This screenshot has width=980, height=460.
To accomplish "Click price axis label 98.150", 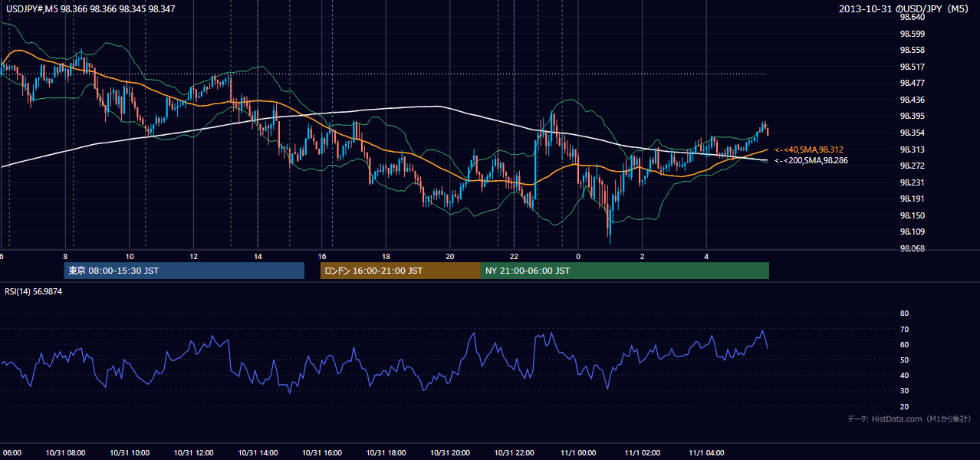I will point(912,215).
